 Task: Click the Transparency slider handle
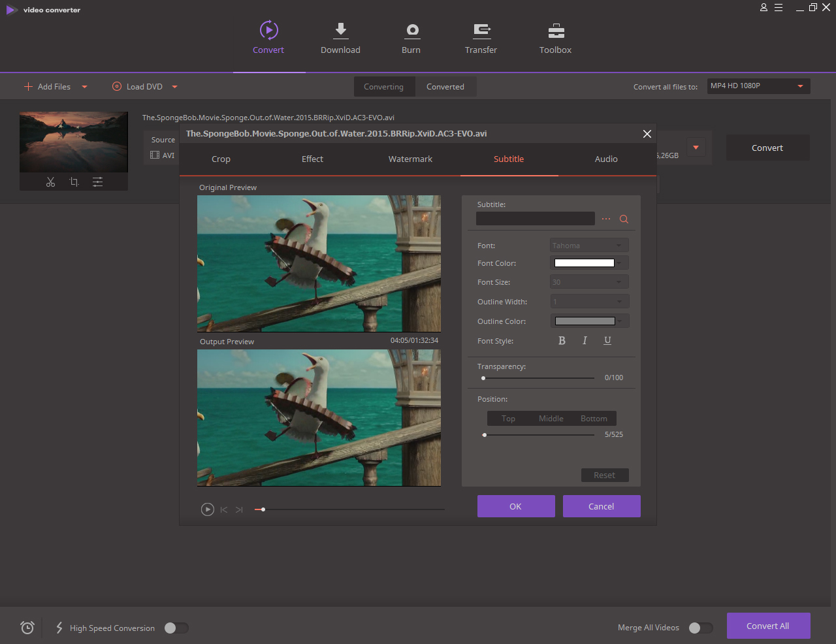(483, 378)
